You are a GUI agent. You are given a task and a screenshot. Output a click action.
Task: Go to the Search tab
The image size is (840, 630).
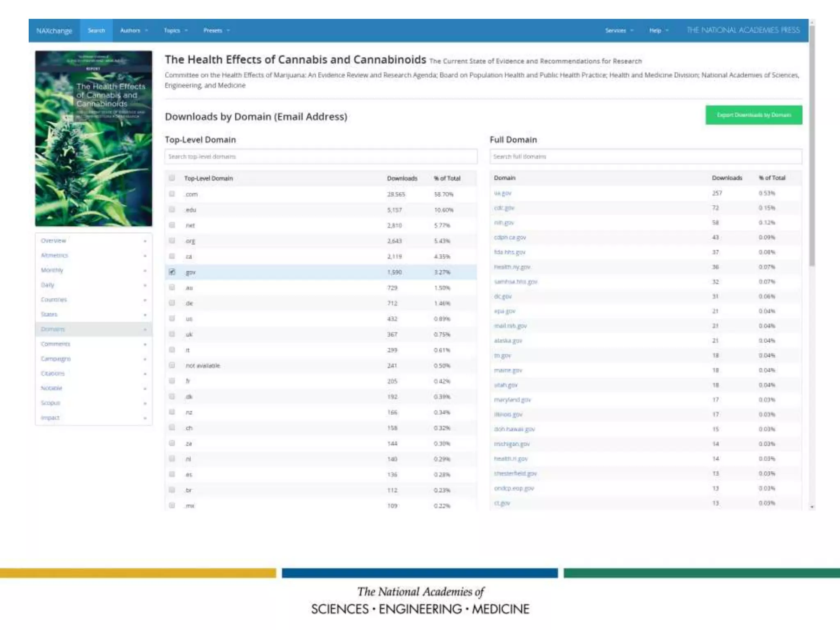(x=96, y=31)
